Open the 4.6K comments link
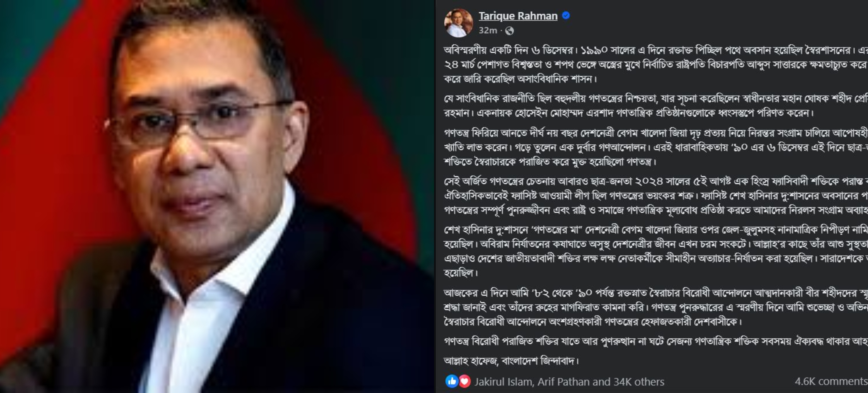The height and width of the screenshot is (393, 868). click(x=831, y=381)
